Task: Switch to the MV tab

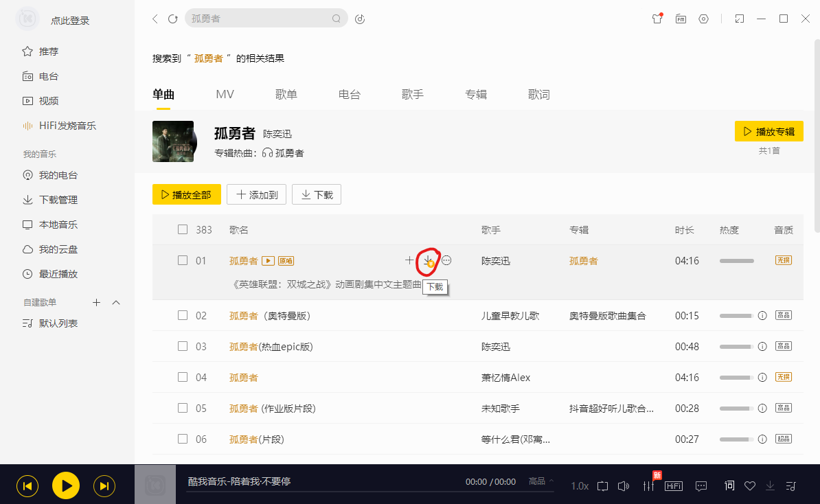Action: 225,95
